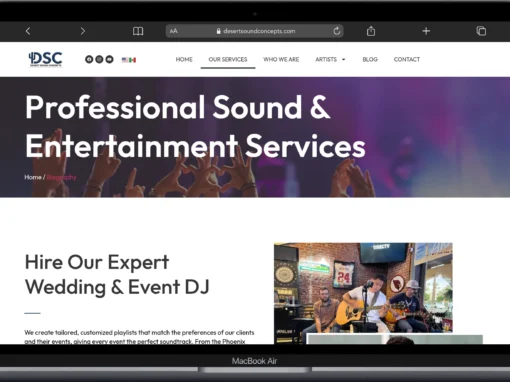Switch language with the Mexico flag
The image size is (510, 382).
[x=132, y=60]
